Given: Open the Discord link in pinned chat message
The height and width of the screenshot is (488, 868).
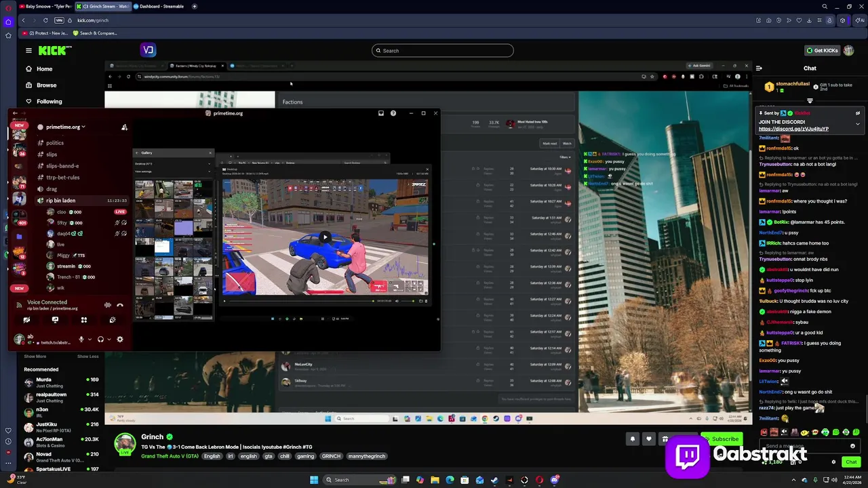Looking at the screenshot, I should 793,129.
